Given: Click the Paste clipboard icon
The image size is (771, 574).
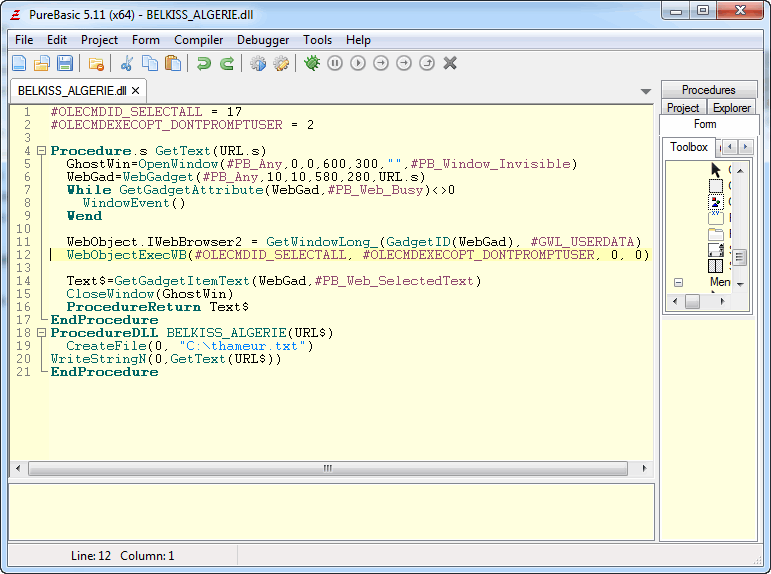Looking at the screenshot, I should 173,64.
